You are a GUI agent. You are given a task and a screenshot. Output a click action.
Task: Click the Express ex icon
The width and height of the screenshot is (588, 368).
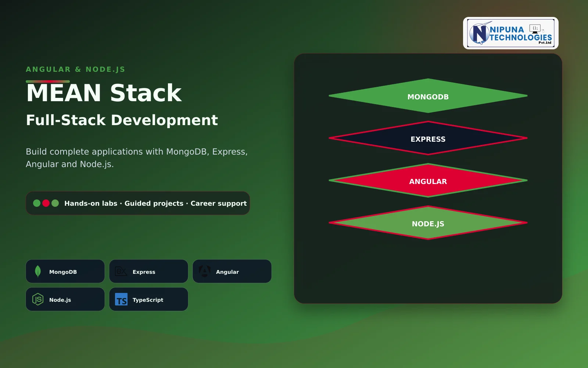pyautogui.click(x=121, y=271)
